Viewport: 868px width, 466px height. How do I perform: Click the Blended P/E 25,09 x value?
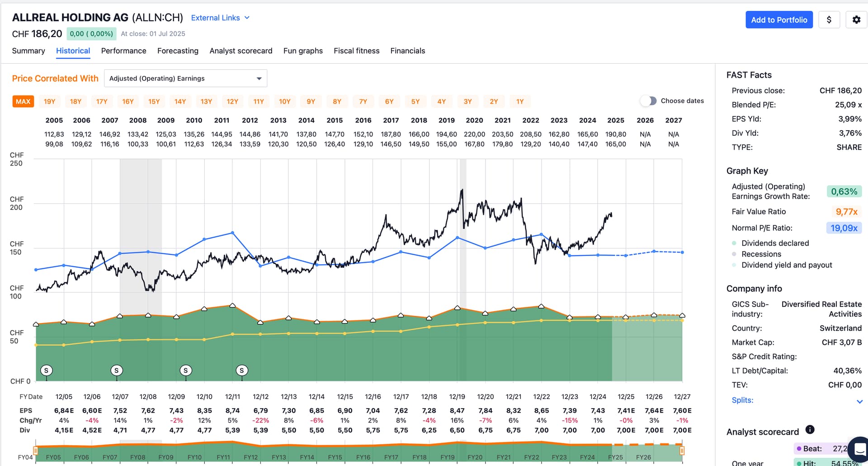[848, 105]
